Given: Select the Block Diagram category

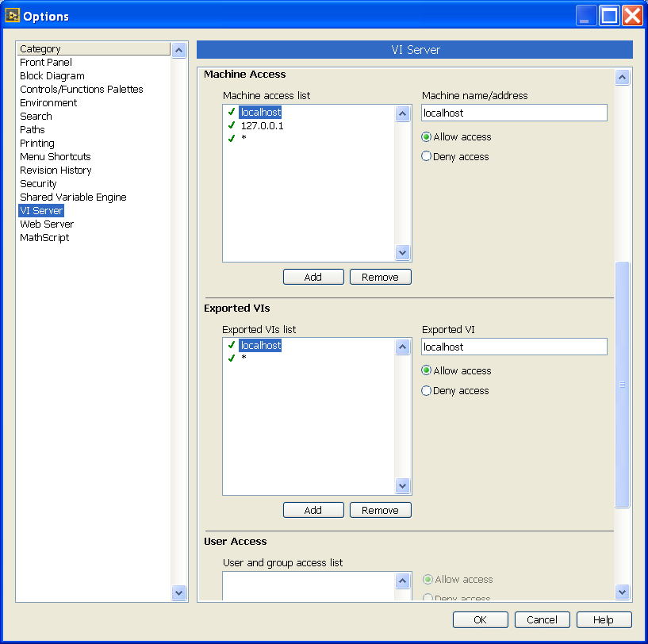Looking at the screenshot, I should [52, 76].
